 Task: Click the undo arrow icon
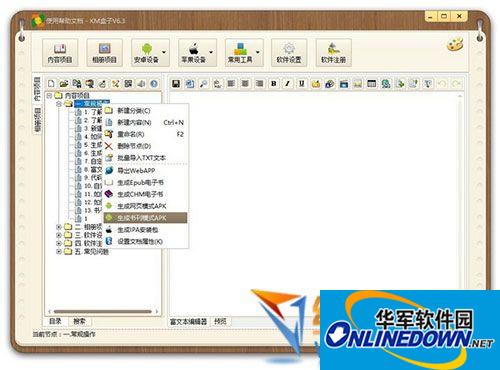click(442, 83)
